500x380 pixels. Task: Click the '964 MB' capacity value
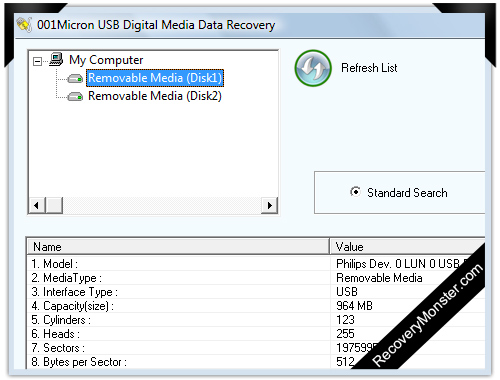[x=354, y=306]
